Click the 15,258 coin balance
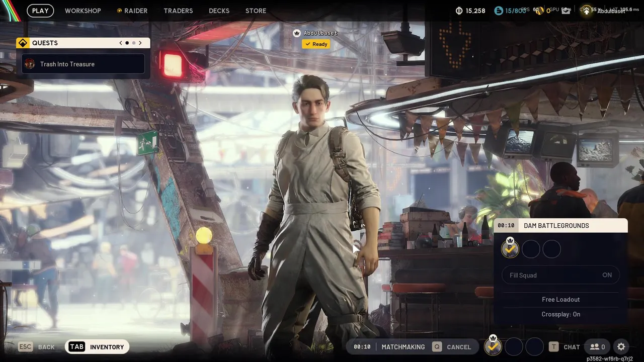The image size is (644, 362). click(x=475, y=11)
